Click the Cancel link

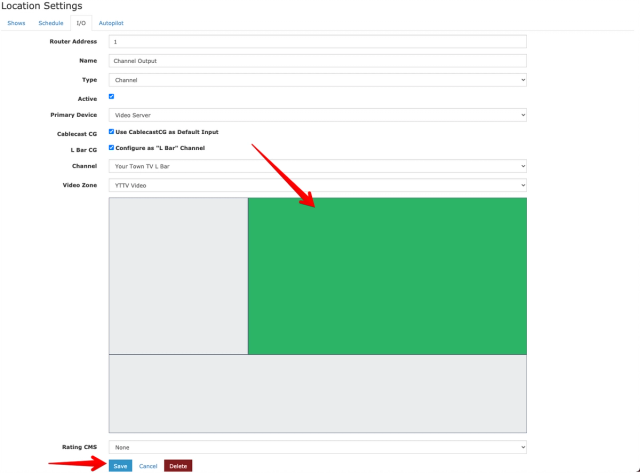click(x=148, y=466)
